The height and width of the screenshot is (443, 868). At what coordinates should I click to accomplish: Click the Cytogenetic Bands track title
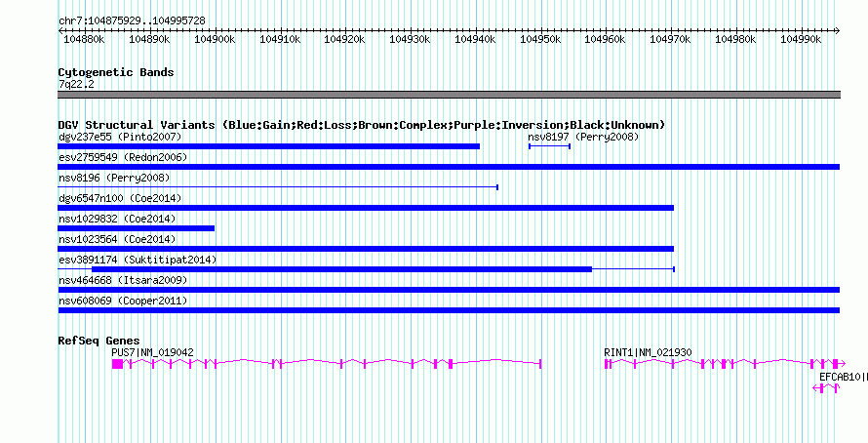[116, 72]
